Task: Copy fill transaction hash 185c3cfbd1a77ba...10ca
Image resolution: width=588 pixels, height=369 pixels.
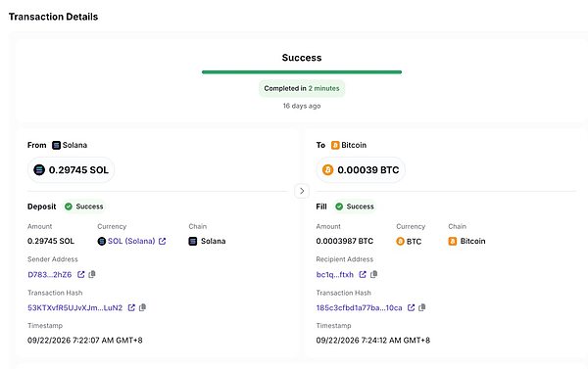Action: point(421,307)
